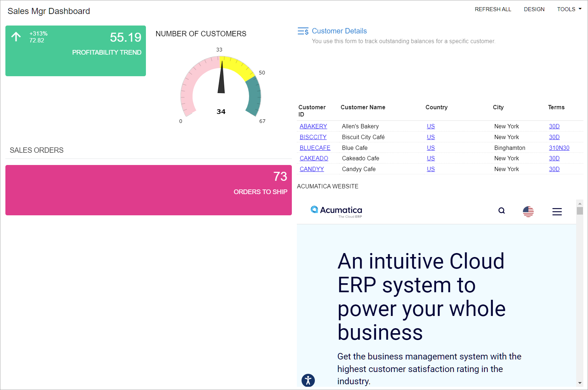Click the accessibility icon at bottom
This screenshot has width=588, height=390.
pyautogui.click(x=308, y=380)
